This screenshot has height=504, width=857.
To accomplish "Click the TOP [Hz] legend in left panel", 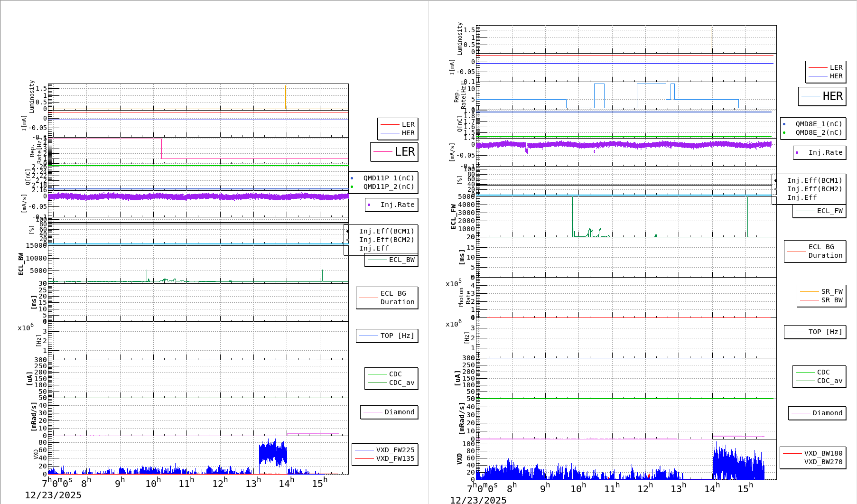I will click(387, 336).
